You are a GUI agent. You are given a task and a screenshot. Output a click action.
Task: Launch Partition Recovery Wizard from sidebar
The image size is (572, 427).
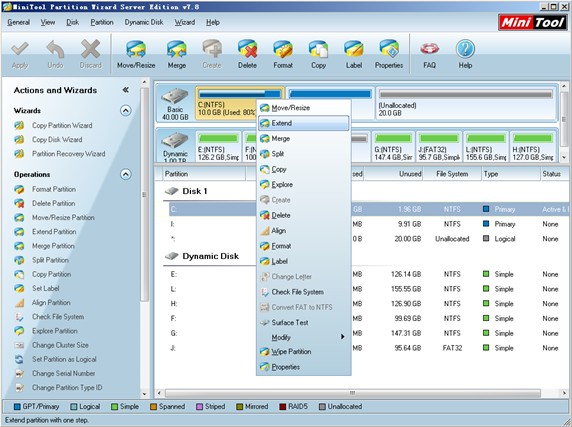coord(69,154)
